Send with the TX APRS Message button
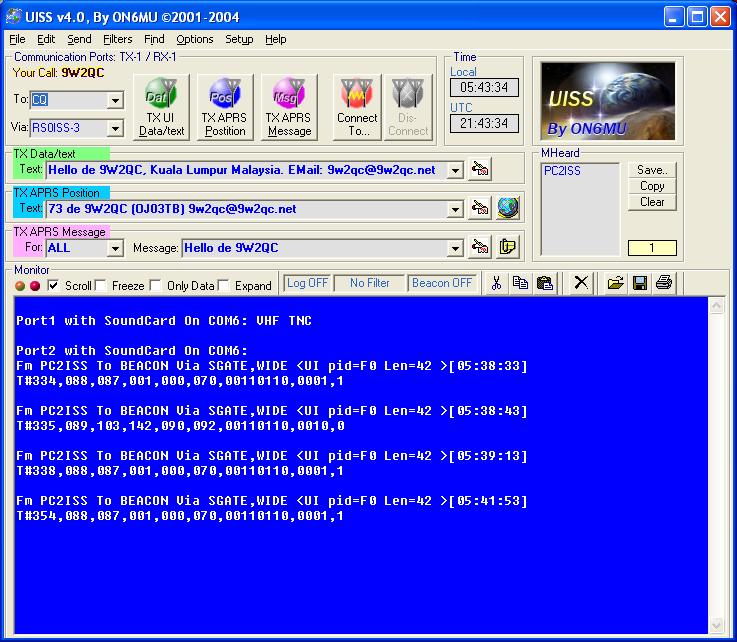This screenshot has height=642, width=737. tap(288, 108)
